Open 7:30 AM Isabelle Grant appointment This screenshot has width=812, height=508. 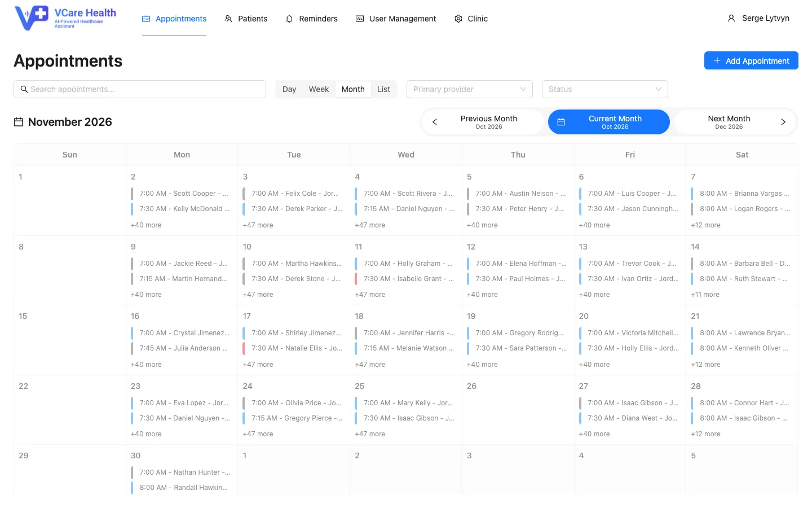pyautogui.click(x=405, y=279)
